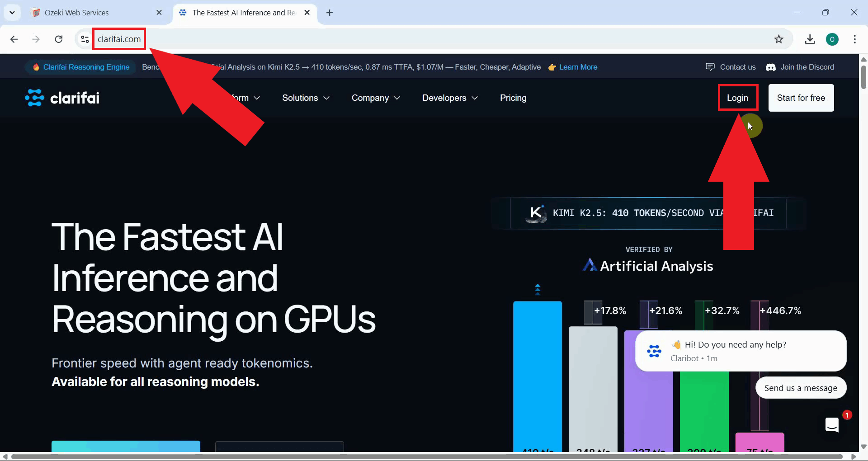Click the Join the Discord icon
The height and width of the screenshot is (461, 868).
pos(770,67)
